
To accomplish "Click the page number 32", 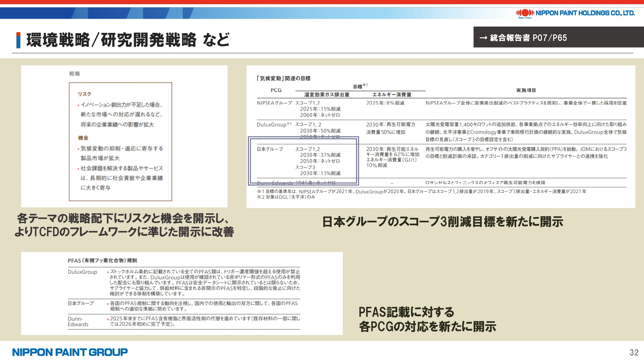I will (x=634, y=352).
